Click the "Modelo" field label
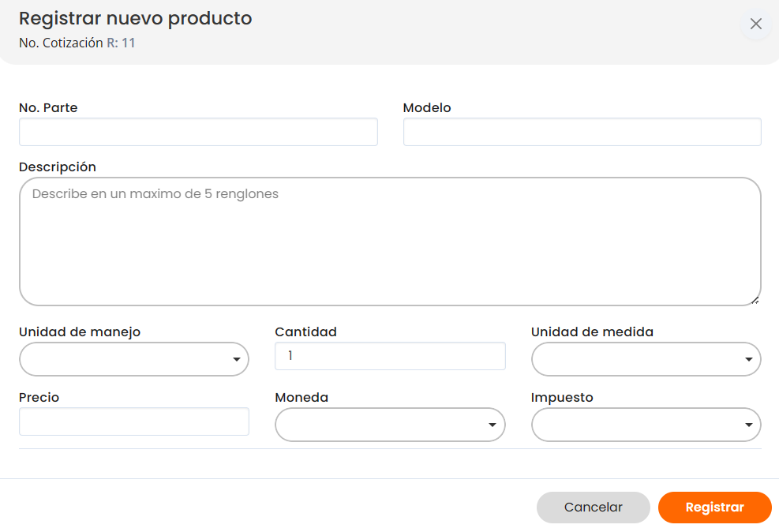 427,108
